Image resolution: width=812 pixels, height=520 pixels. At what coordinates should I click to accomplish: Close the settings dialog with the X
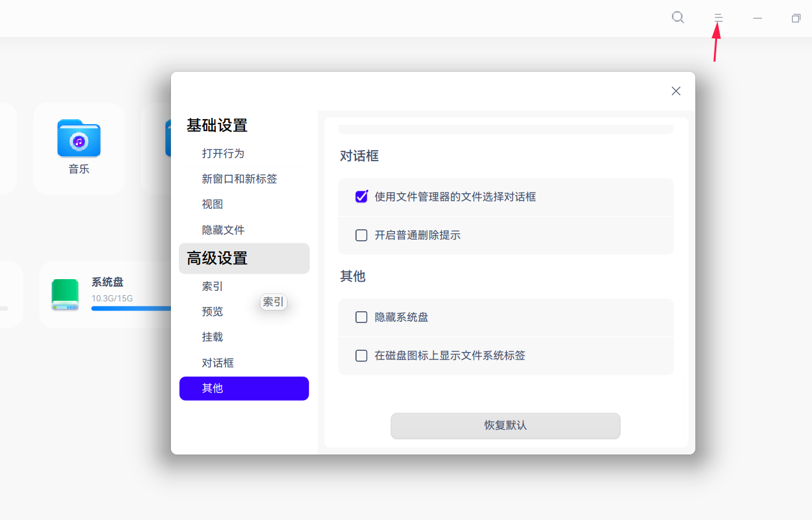(676, 91)
